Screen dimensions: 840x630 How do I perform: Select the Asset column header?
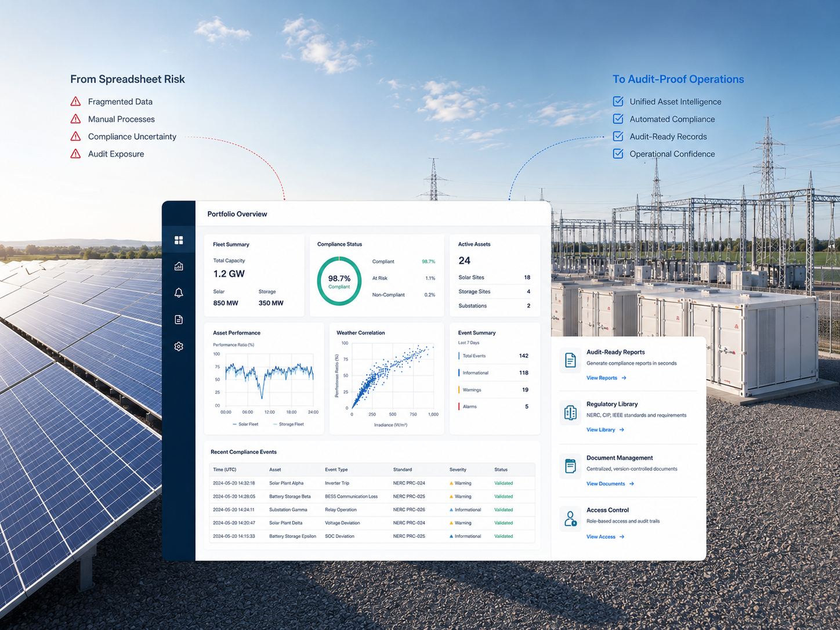click(275, 470)
